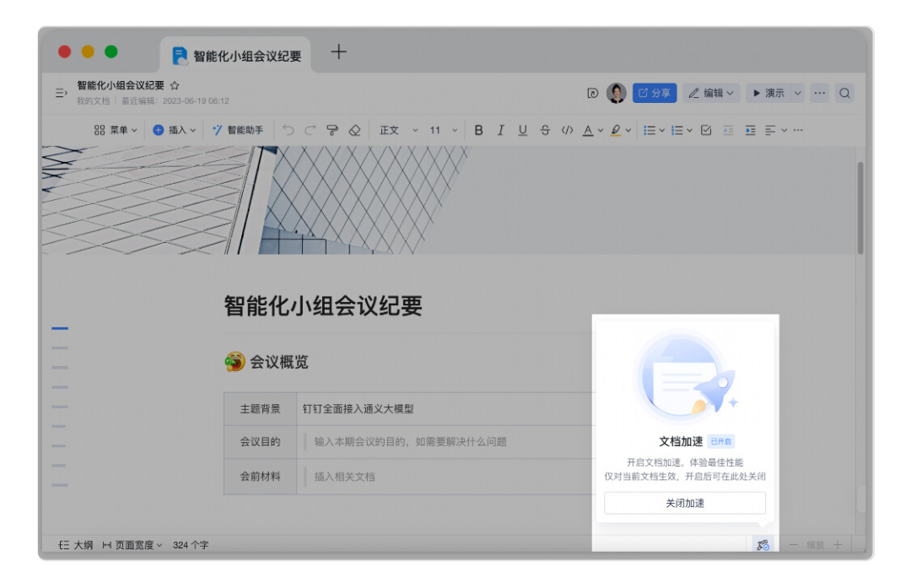
Task: Open the 正文 paragraph style dropdown
Action: 398,130
